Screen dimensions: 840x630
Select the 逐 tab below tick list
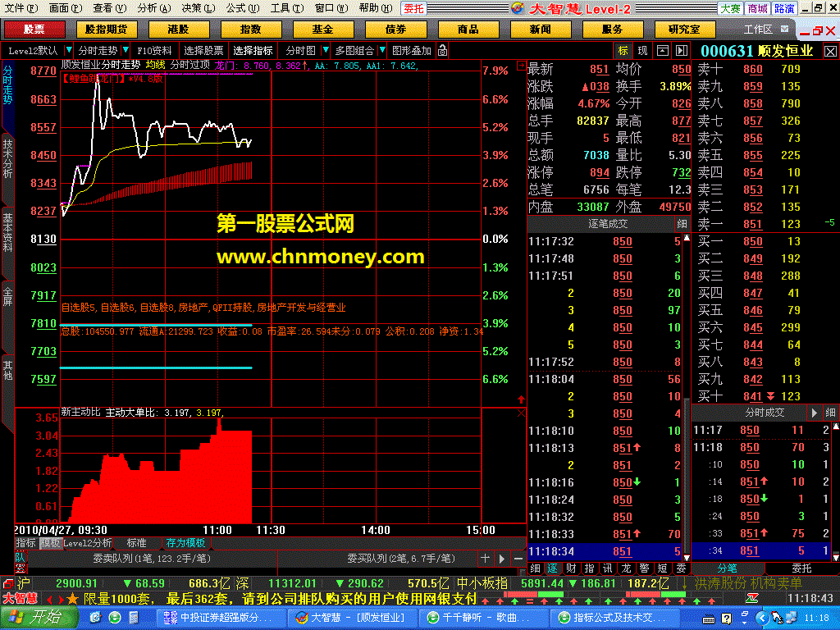(x=552, y=568)
